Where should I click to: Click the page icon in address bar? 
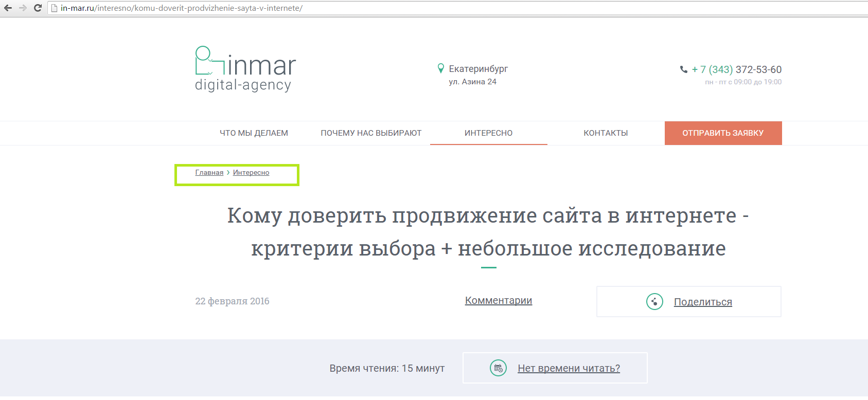(x=54, y=8)
